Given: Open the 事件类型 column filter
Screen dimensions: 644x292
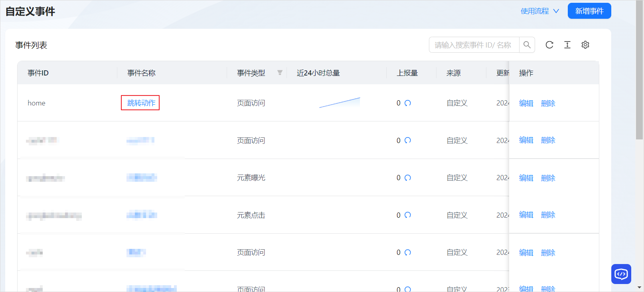Looking at the screenshot, I should (x=280, y=73).
